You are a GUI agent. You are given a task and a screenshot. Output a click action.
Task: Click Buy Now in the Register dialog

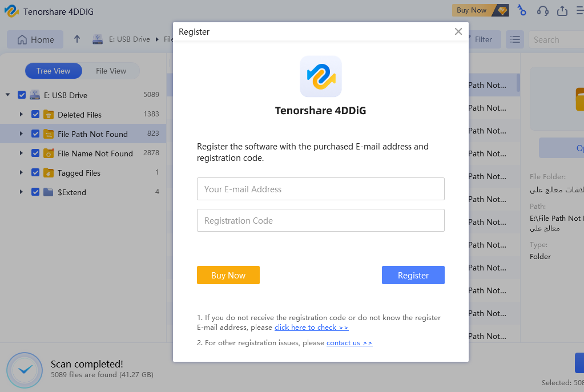(x=228, y=275)
